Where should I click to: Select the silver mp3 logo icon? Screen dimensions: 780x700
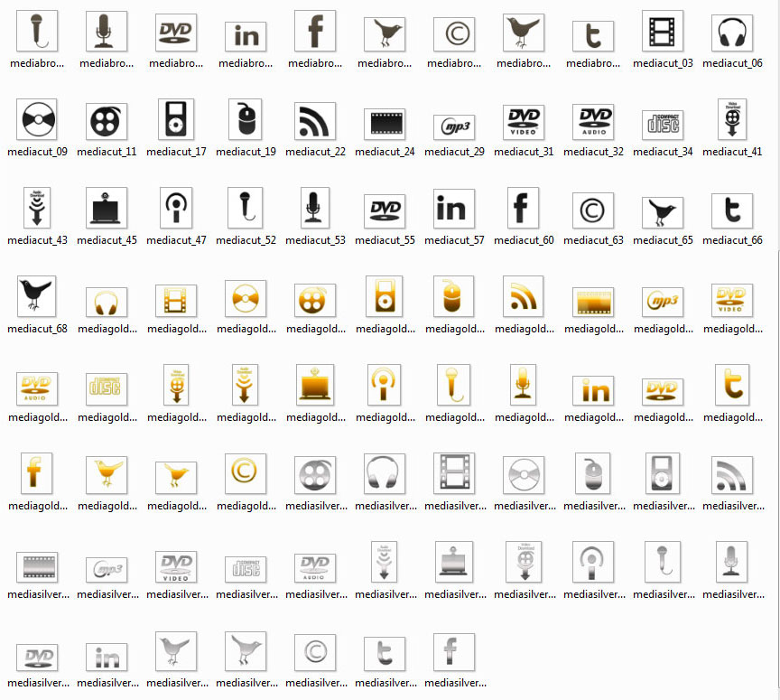(x=107, y=570)
